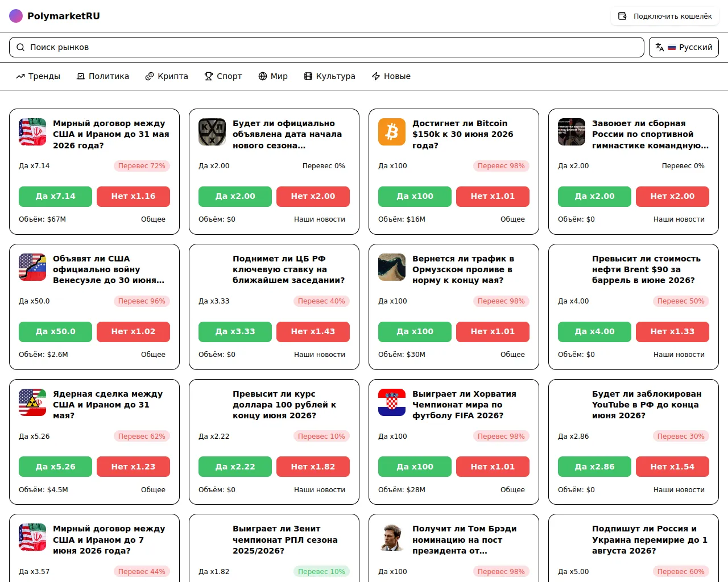Click the Крипта coins icon

150,76
